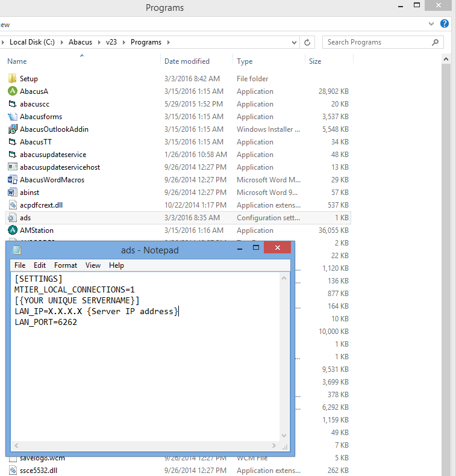This screenshot has height=476, width=456.
Task: Click Notepad horizontal scrollbar right arrow
Action: click(274, 446)
